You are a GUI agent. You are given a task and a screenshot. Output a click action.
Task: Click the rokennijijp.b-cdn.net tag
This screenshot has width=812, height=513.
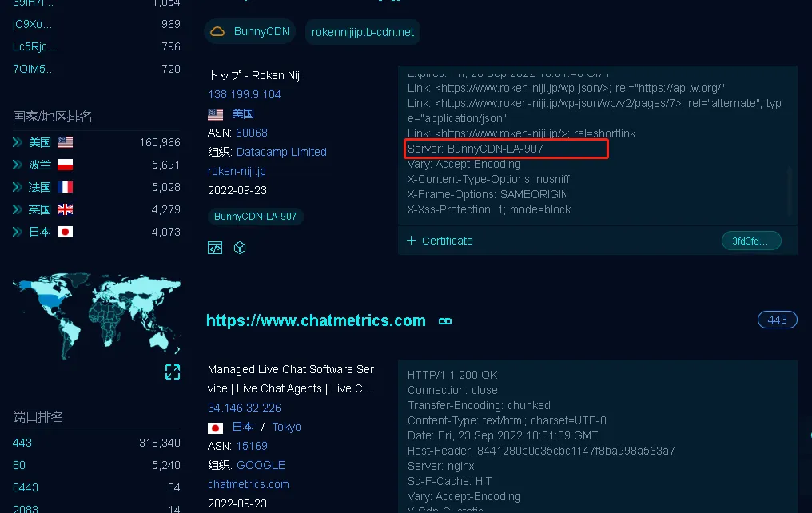[363, 32]
